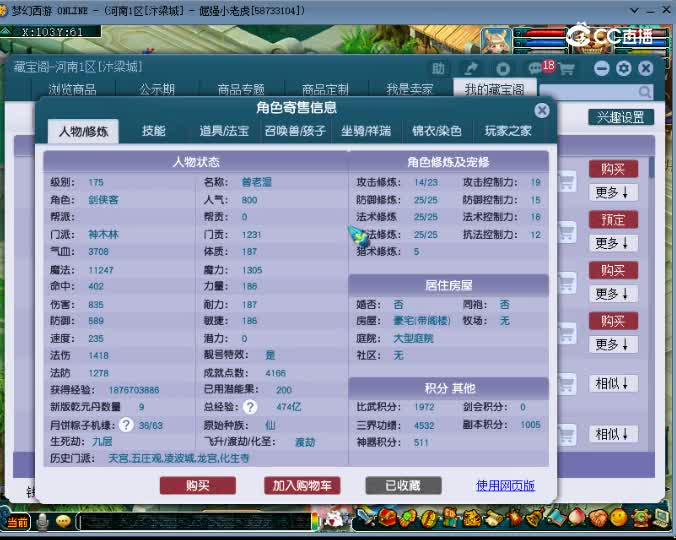
Task: Click the 已收藏 button
Action: coord(403,486)
